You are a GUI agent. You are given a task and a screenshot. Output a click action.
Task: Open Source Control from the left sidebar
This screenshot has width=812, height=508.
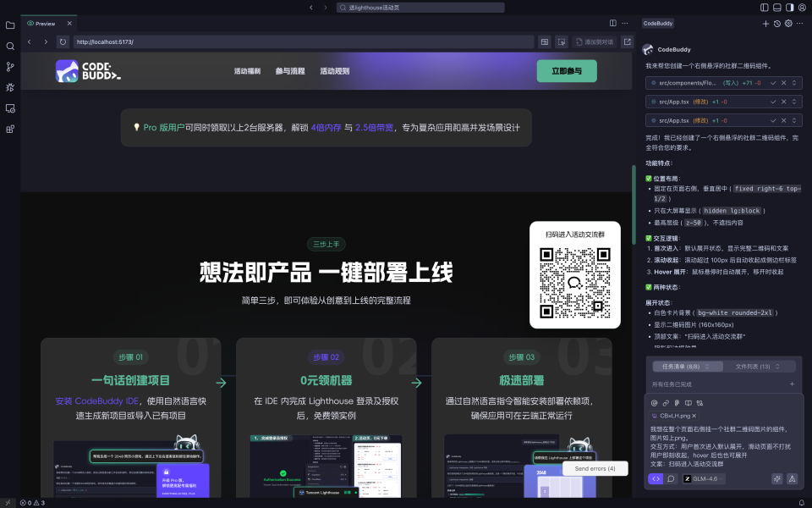pyautogui.click(x=9, y=68)
